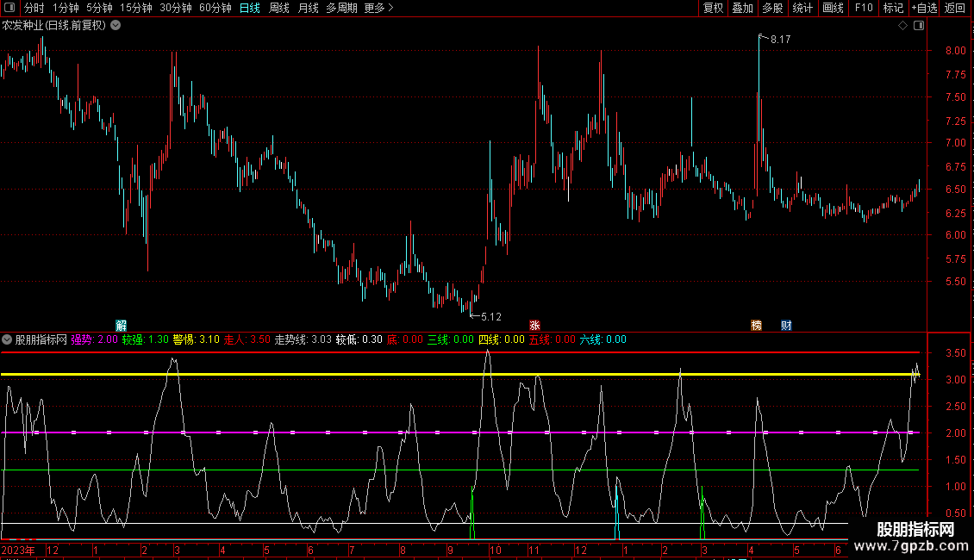
Task: Click the diamond icon above price axis
Action: [902, 26]
